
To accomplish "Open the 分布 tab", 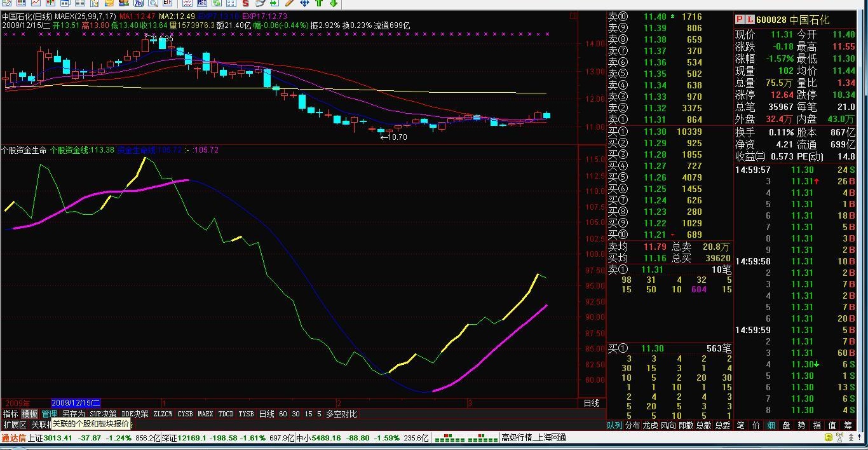I will pos(632,425).
